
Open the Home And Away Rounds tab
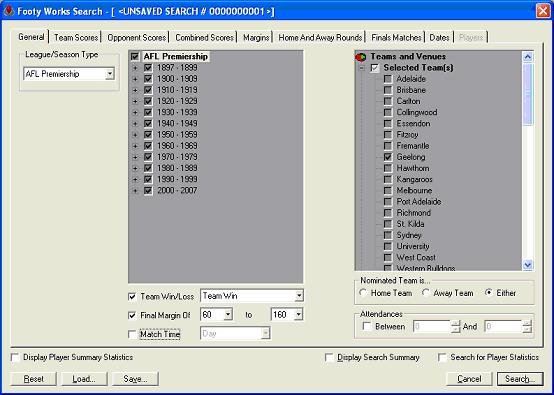pyautogui.click(x=320, y=37)
